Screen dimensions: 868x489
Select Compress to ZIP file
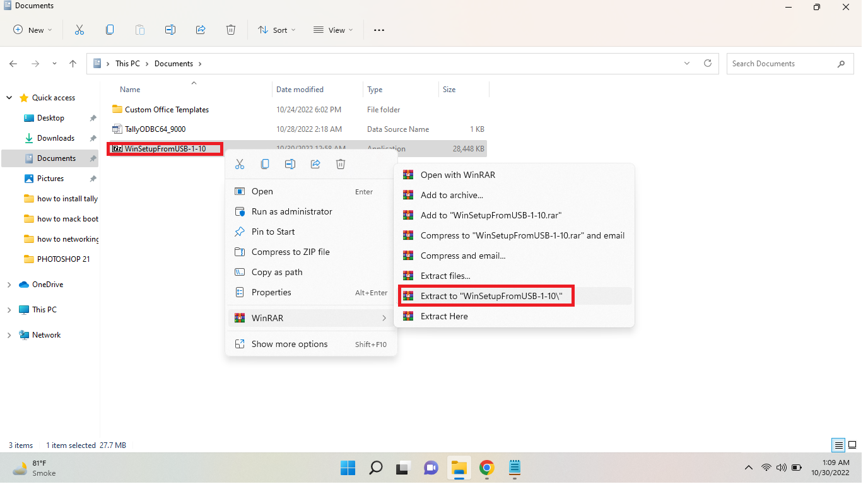click(311, 252)
